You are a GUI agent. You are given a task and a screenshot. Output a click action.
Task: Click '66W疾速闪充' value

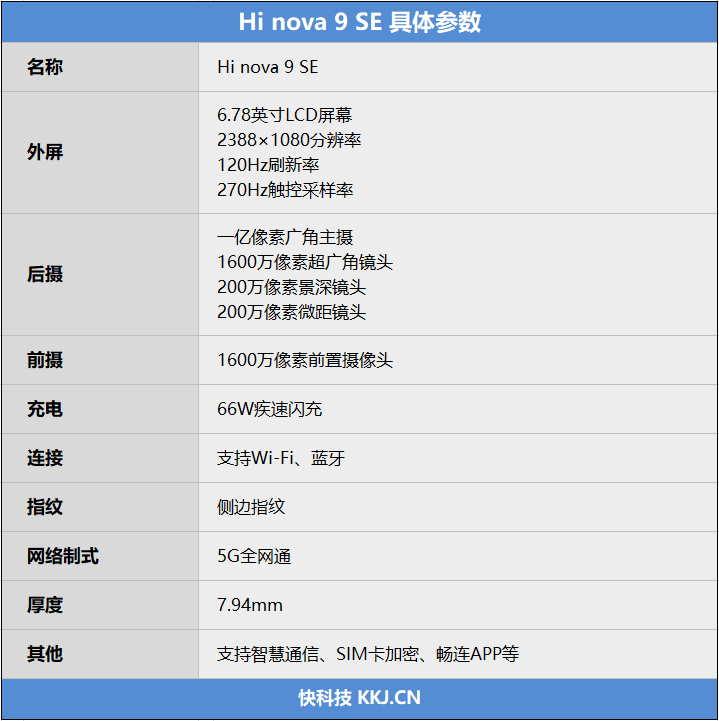tap(269, 409)
